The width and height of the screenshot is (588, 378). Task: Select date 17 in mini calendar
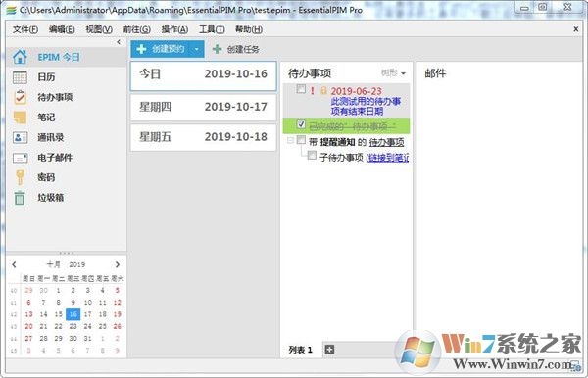pos(88,314)
